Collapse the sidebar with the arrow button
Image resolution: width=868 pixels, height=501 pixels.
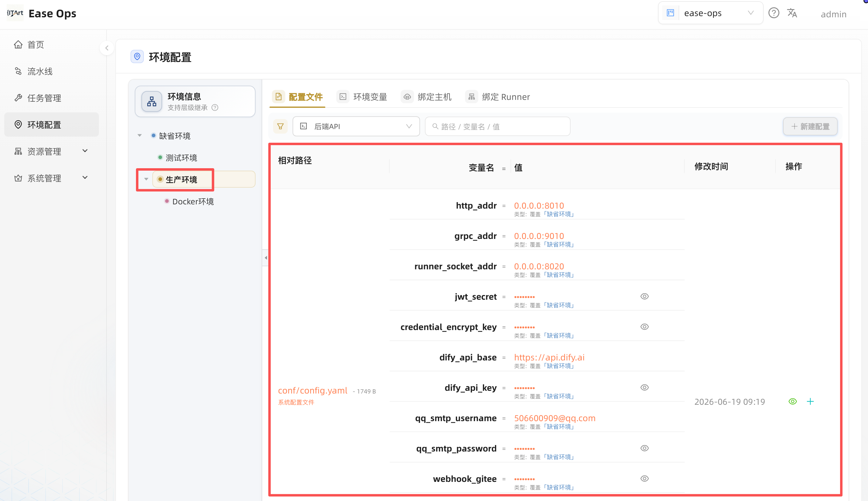pyautogui.click(x=107, y=48)
